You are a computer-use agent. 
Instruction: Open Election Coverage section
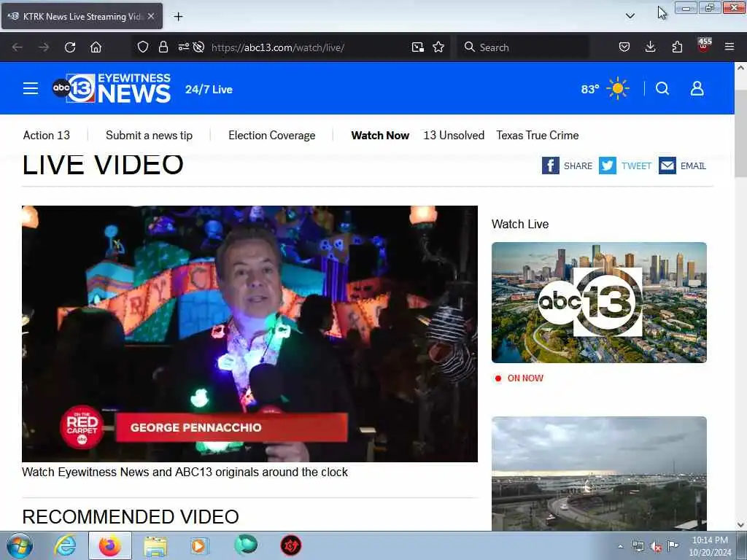(271, 135)
